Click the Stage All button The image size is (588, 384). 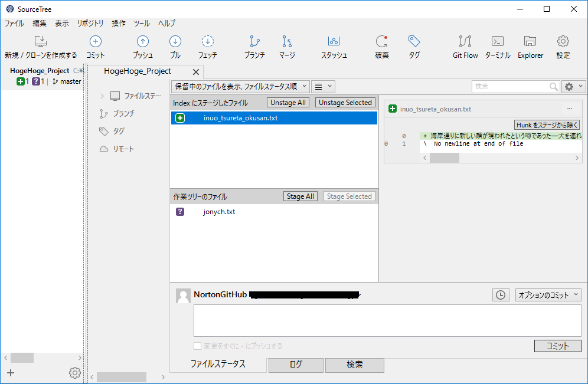(300, 196)
